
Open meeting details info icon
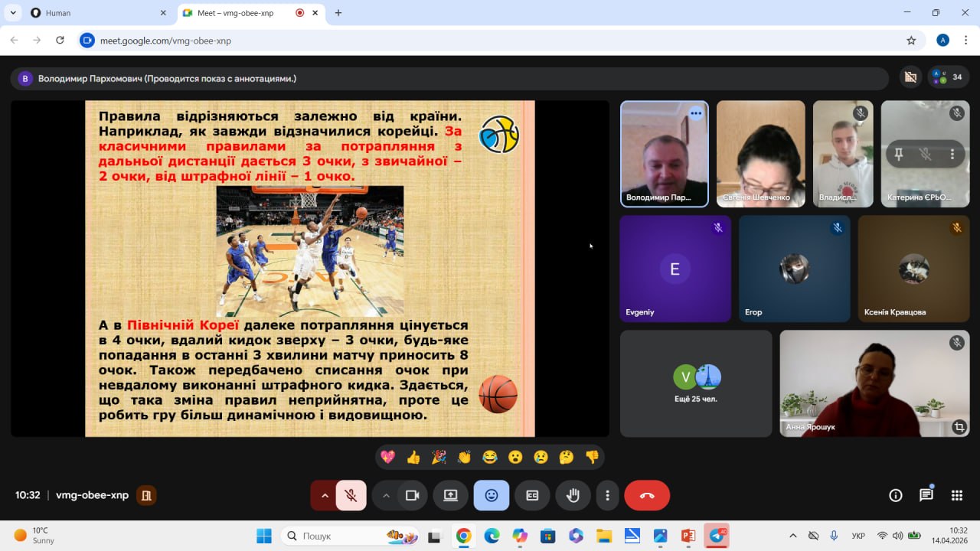pyautogui.click(x=895, y=495)
